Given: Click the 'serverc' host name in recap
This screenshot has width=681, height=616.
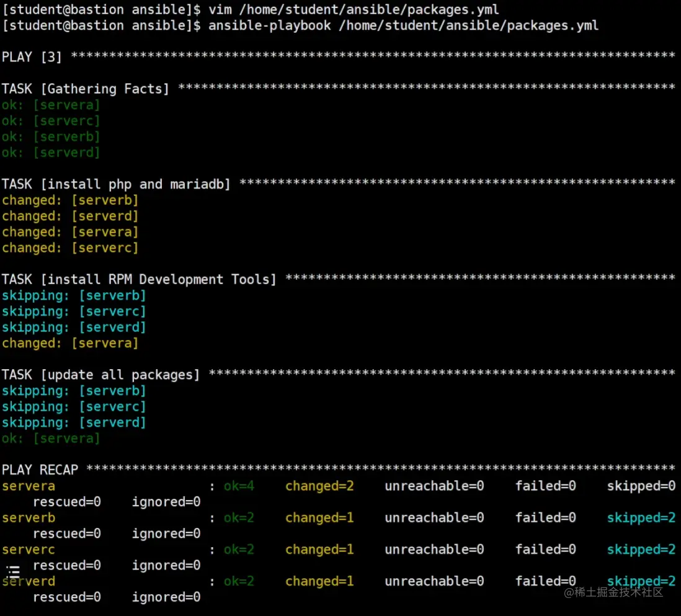Looking at the screenshot, I should (x=29, y=550).
